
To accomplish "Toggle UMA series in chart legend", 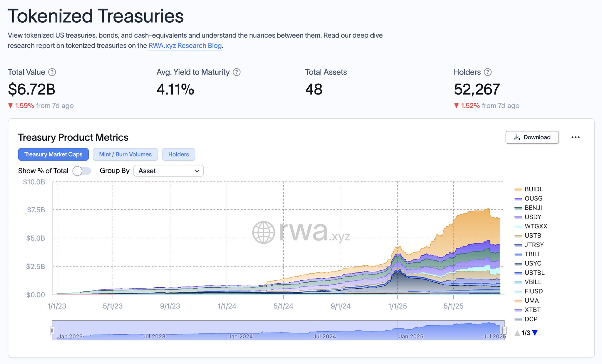I will (527, 301).
